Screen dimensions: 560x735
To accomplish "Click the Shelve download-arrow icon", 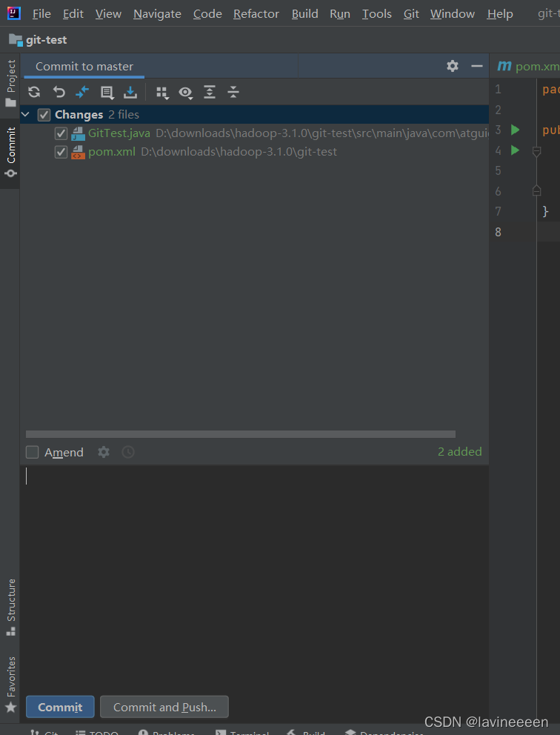I will (130, 93).
